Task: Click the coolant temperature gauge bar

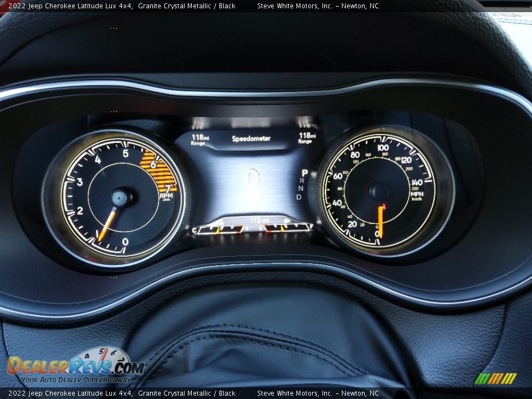Action: (220, 229)
